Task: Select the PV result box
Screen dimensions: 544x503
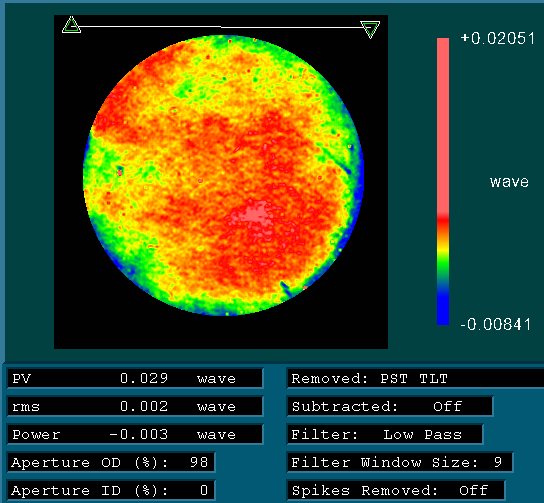Action: point(135,378)
